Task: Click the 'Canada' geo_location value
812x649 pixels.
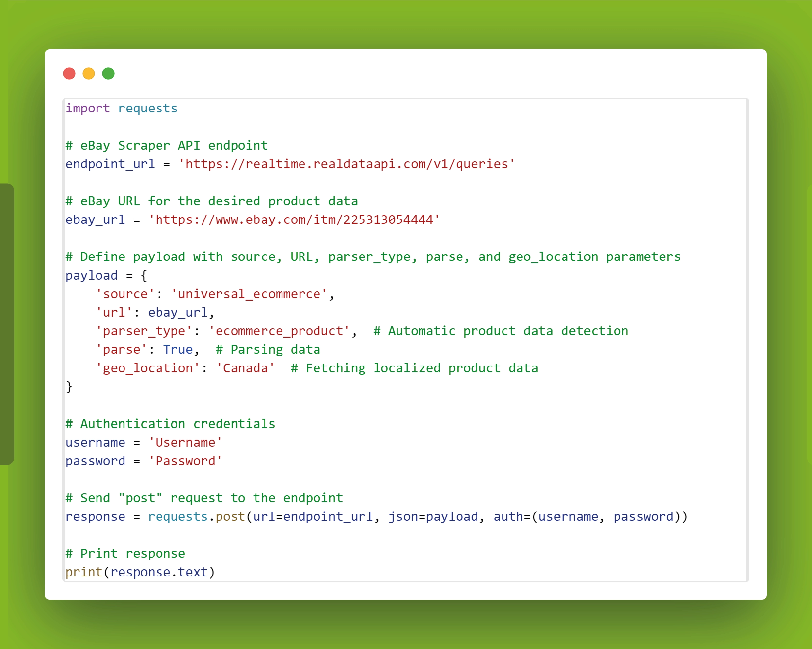Action: tap(245, 368)
